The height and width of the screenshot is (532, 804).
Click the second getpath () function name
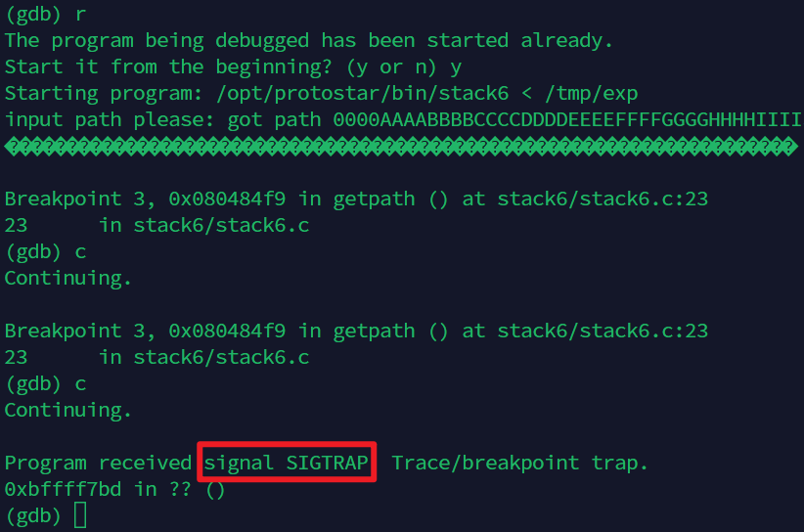[x=391, y=332]
